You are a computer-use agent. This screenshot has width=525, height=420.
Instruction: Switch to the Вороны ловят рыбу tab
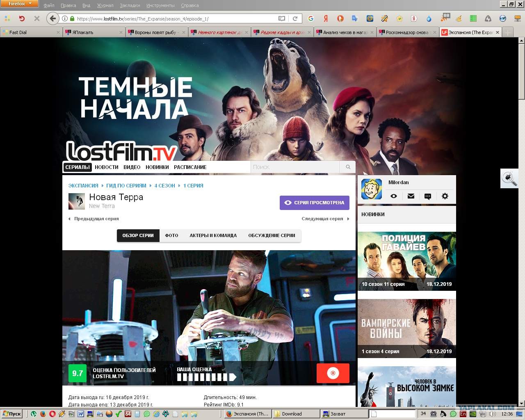157,32
